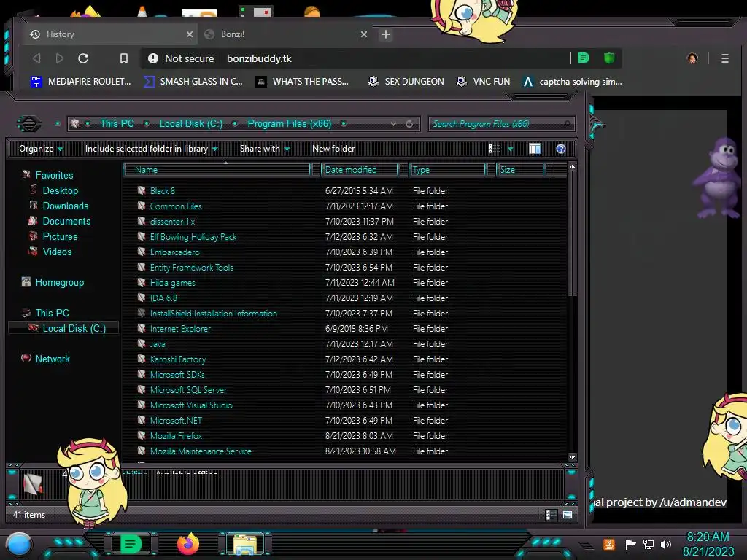This screenshot has width=747, height=560.
Task: Open SMASH GLASS IN C... bookmark
Action: pyautogui.click(x=193, y=82)
